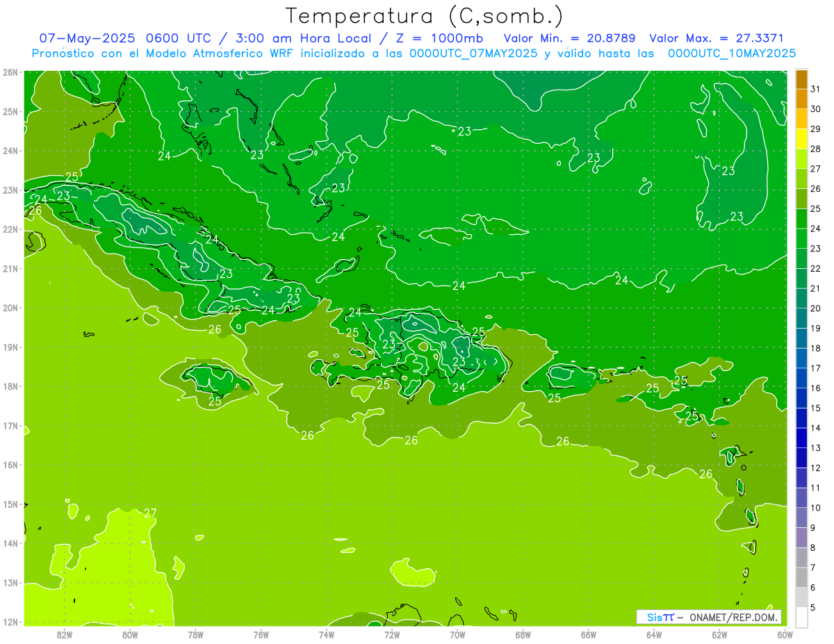834x644 pixels.
Task: Click the legend swatch between 24 and 25
Action: (801, 219)
